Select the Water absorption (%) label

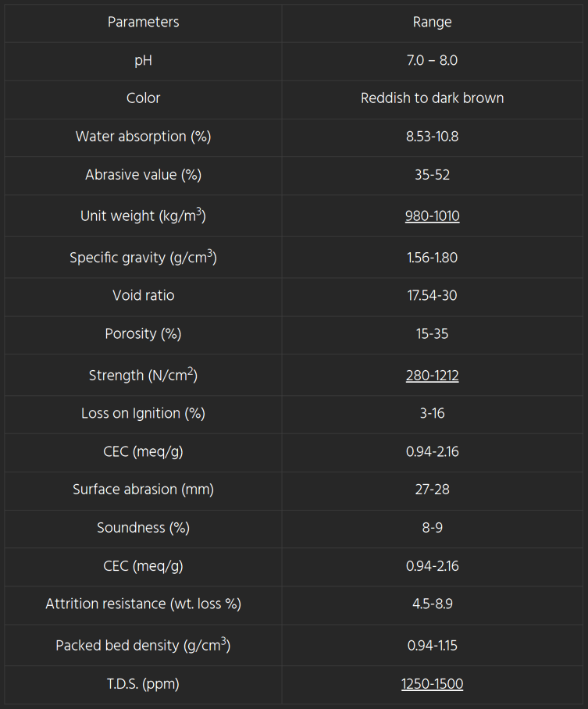[143, 137]
